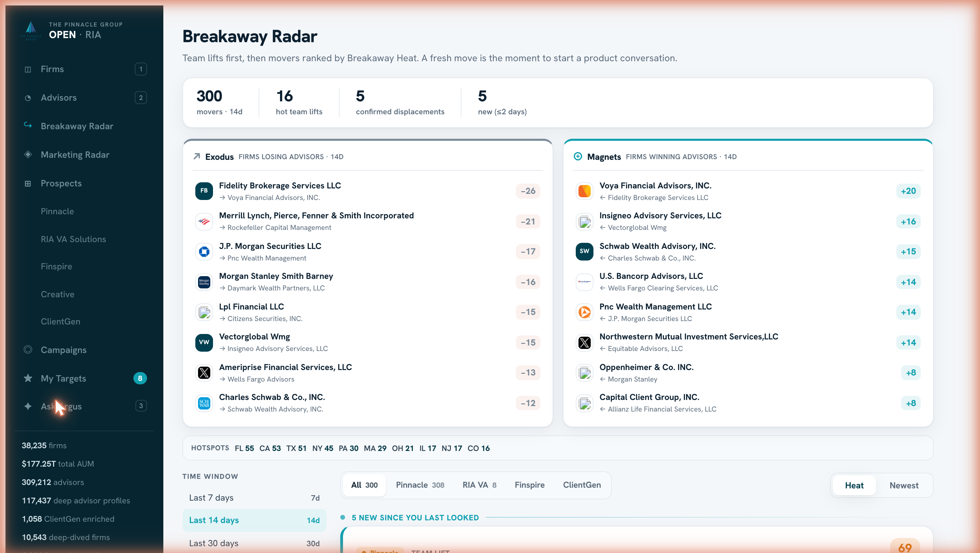This screenshot has height=553, width=980.
Task: Switch to the All 300 tab
Action: [364, 485]
